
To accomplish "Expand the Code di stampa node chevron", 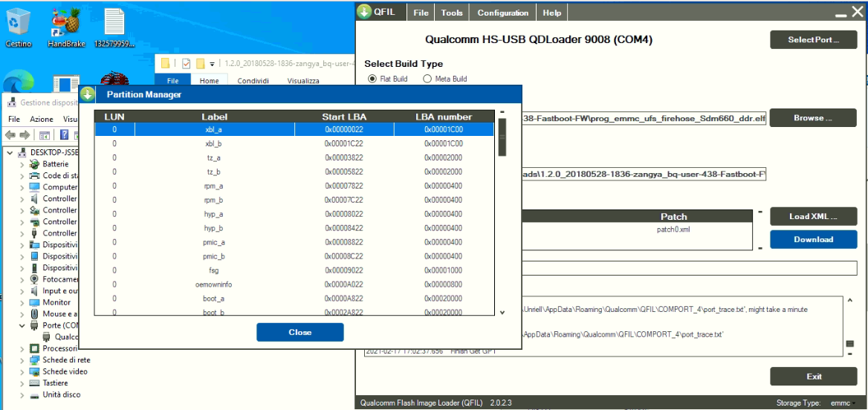I will click(x=22, y=176).
